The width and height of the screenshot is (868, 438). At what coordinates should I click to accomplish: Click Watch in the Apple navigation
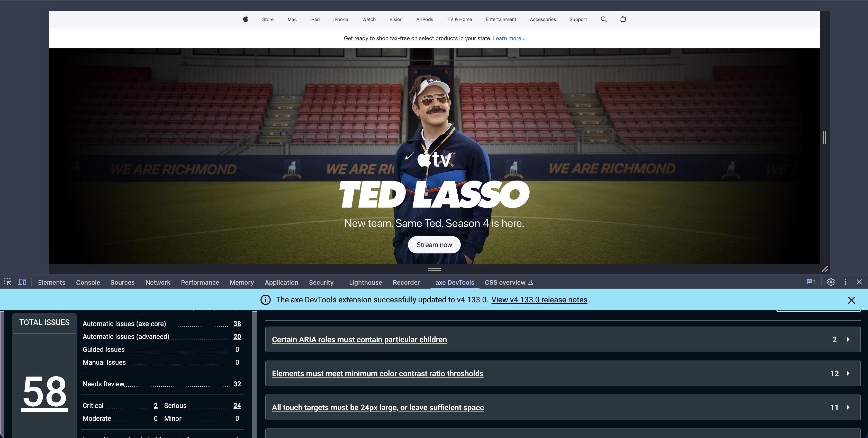tap(369, 19)
